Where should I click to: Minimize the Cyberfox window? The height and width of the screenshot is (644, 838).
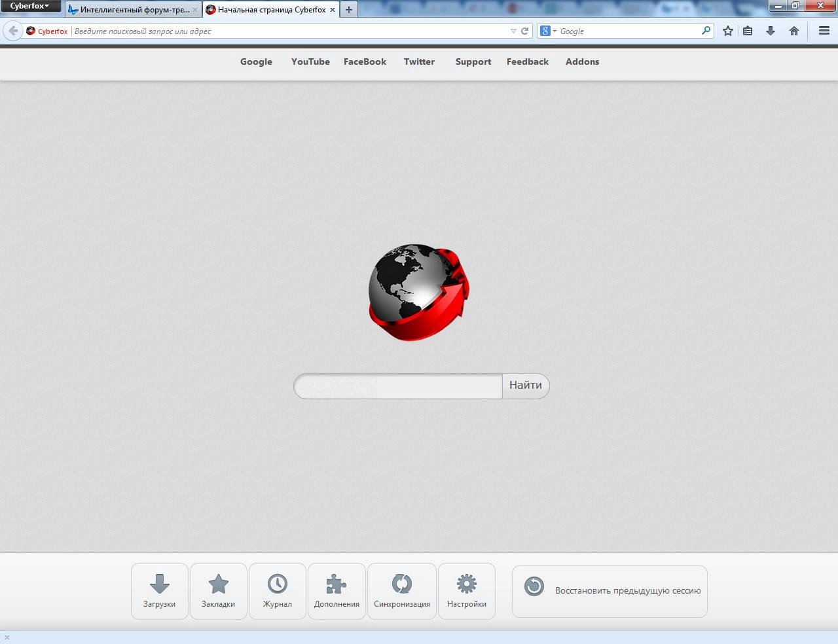(x=778, y=5)
